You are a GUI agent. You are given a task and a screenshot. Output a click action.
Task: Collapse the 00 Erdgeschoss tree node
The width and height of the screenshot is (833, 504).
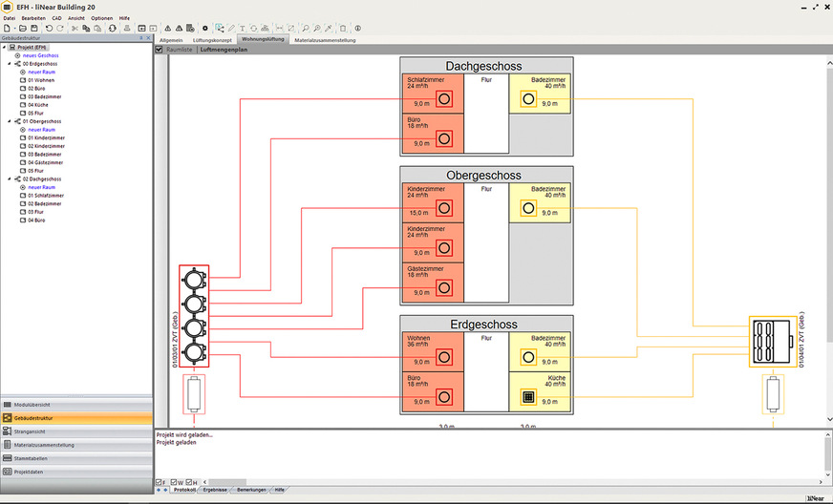pyautogui.click(x=10, y=63)
